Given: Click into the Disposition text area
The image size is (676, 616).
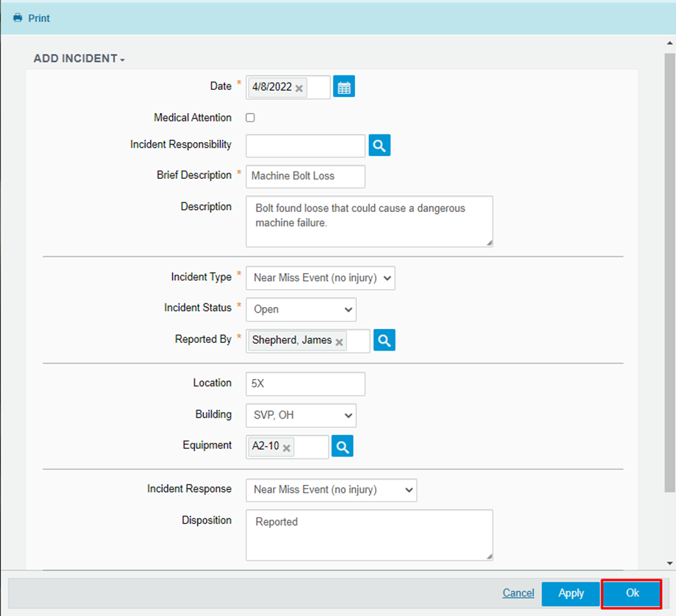Looking at the screenshot, I should coord(369,534).
